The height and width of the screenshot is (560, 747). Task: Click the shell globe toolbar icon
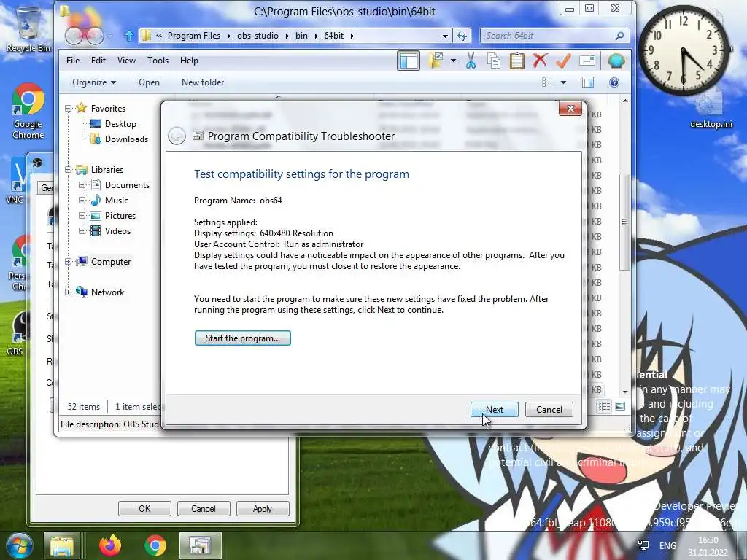pyautogui.click(x=616, y=61)
